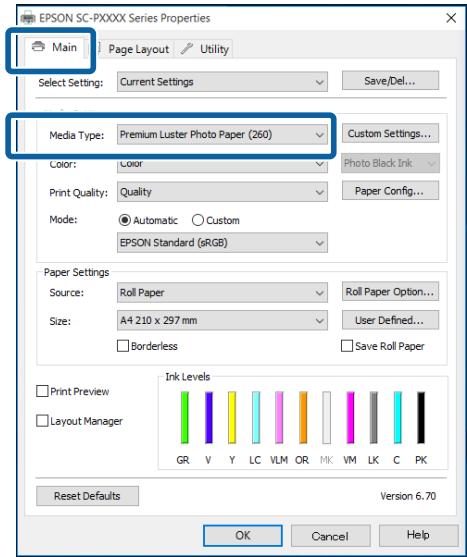Open Roll Paper Option... dialog
The width and height of the screenshot is (467, 557).
pyautogui.click(x=390, y=291)
